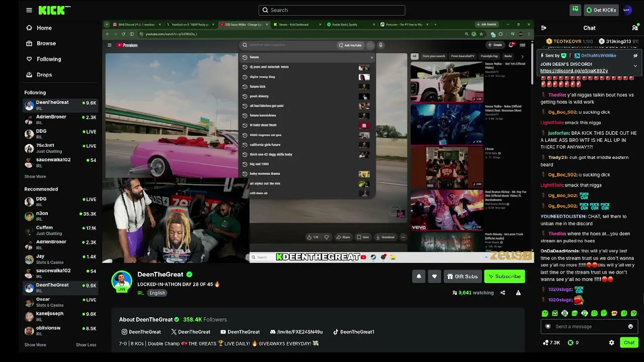Screen dimensions: 644x362
Task: Open Following in the sidebar
Action: pyautogui.click(x=44, y=59)
